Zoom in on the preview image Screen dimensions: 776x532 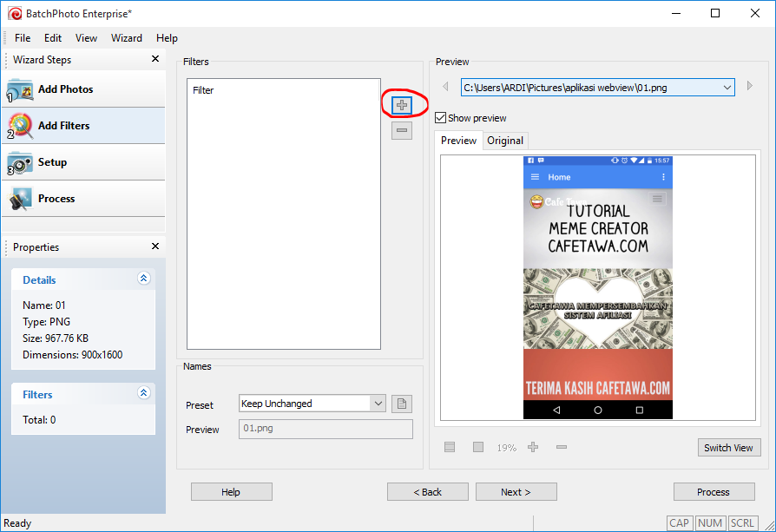(x=533, y=447)
